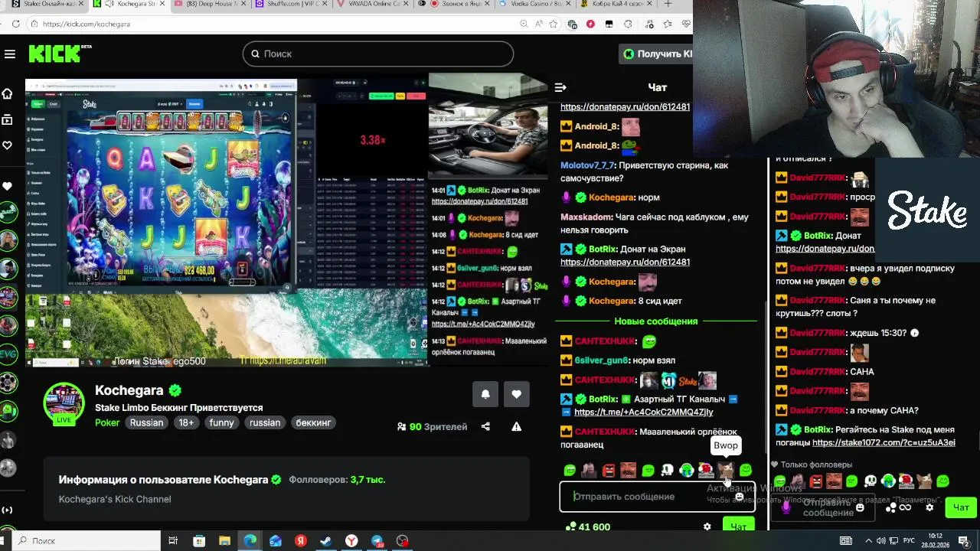
Task: Select the funny tag
Action: (x=222, y=422)
